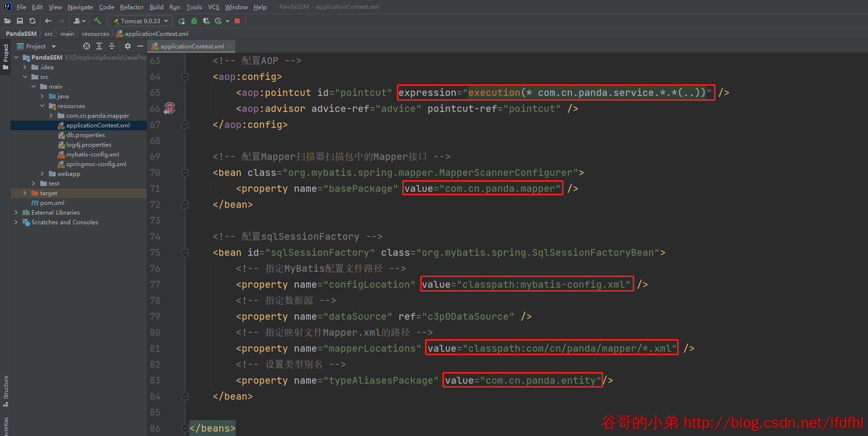Collapse the resources folder
The height and width of the screenshot is (436, 868).
[43, 106]
